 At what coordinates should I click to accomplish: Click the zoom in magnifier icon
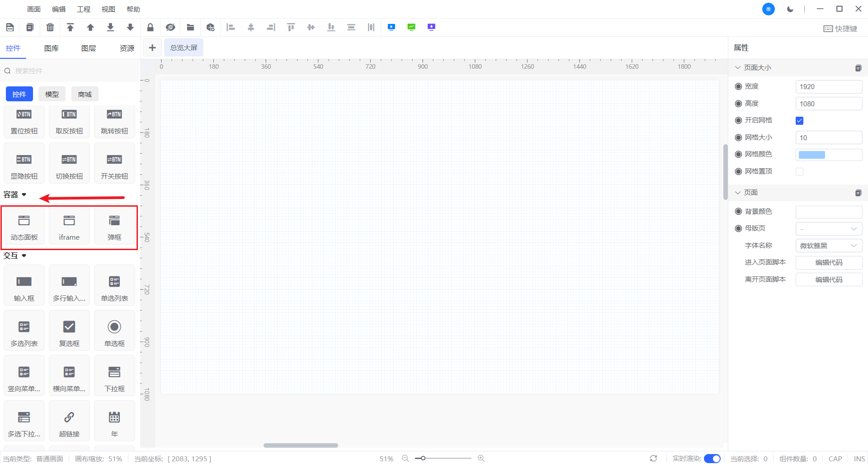point(481,458)
